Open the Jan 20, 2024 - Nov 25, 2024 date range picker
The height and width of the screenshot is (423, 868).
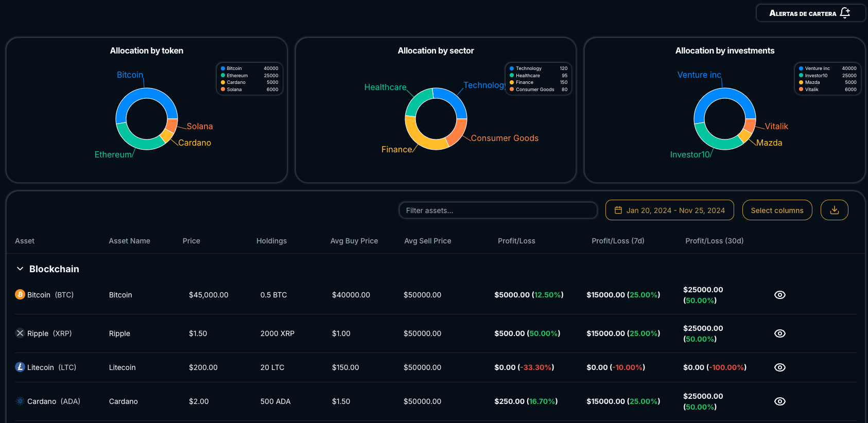(670, 210)
